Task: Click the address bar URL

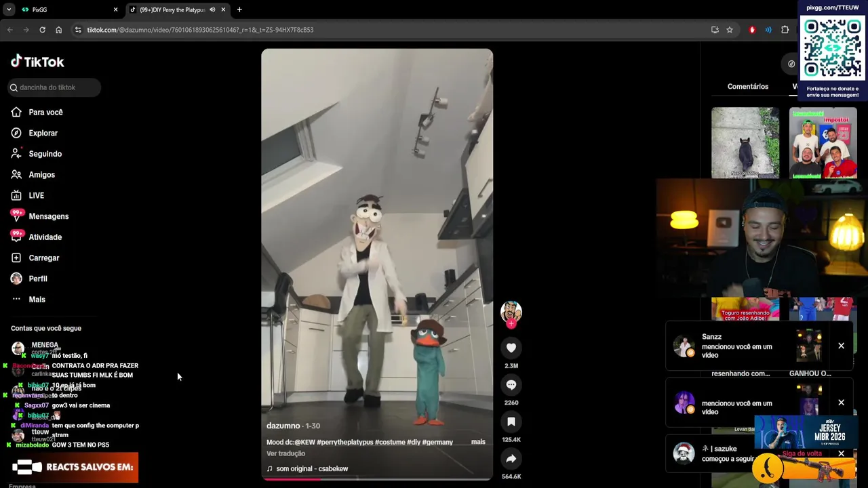Action: point(200,30)
